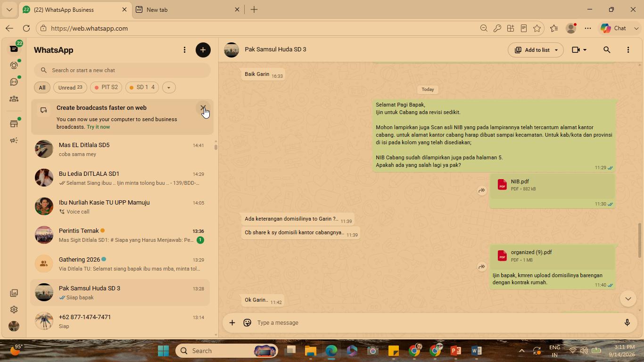Filter chats by Unread
Image resolution: width=644 pixels, height=362 pixels.
[x=70, y=87]
